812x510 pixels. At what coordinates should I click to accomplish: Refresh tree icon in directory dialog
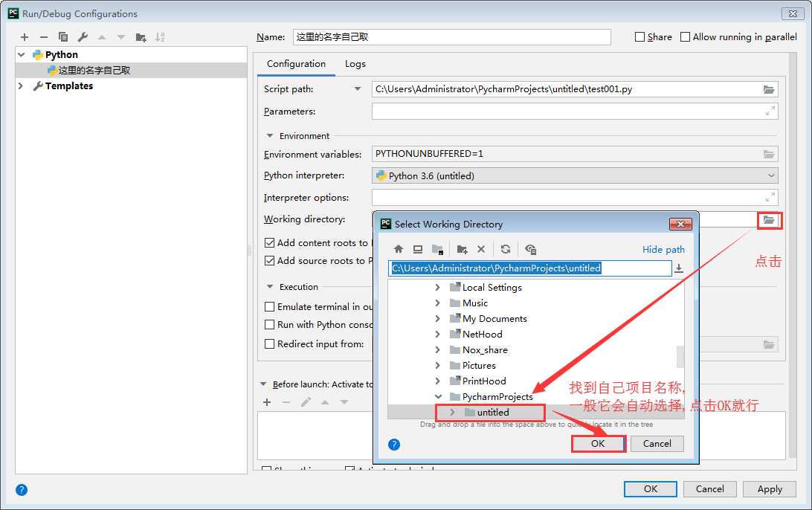pos(506,249)
